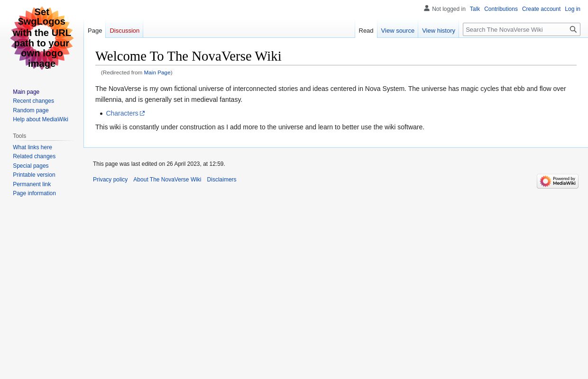Click Log in
The height and width of the screenshot is (379, 588).
[572, 9]
